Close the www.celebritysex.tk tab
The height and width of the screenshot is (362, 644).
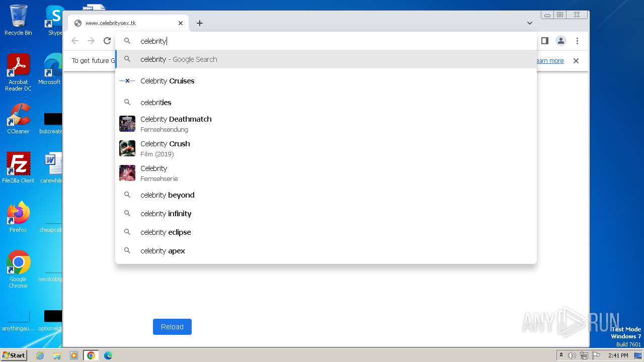pyautogui.click(x=181, y=23)
